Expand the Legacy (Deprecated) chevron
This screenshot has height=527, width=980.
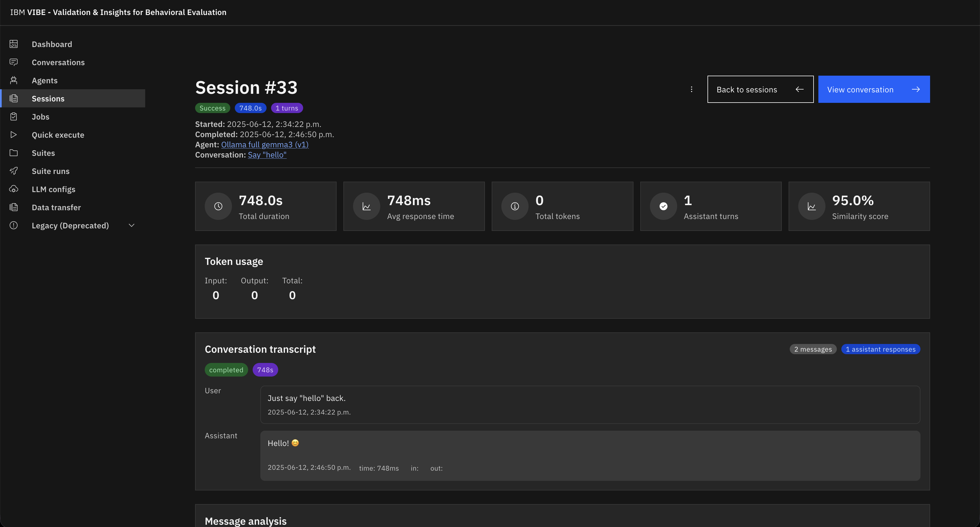tap(132, 226)
